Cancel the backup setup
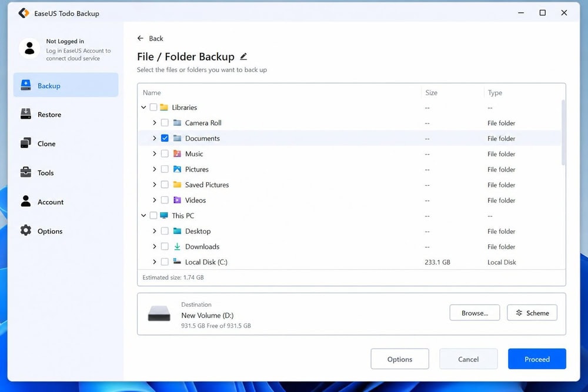The height and width of the screenshot is (392, 588). click(x=469, y=359)
